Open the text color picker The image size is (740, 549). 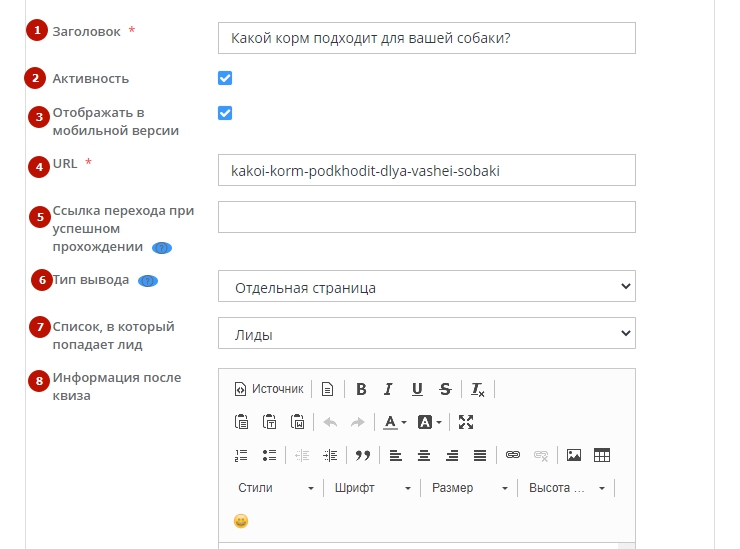(395, 422)
